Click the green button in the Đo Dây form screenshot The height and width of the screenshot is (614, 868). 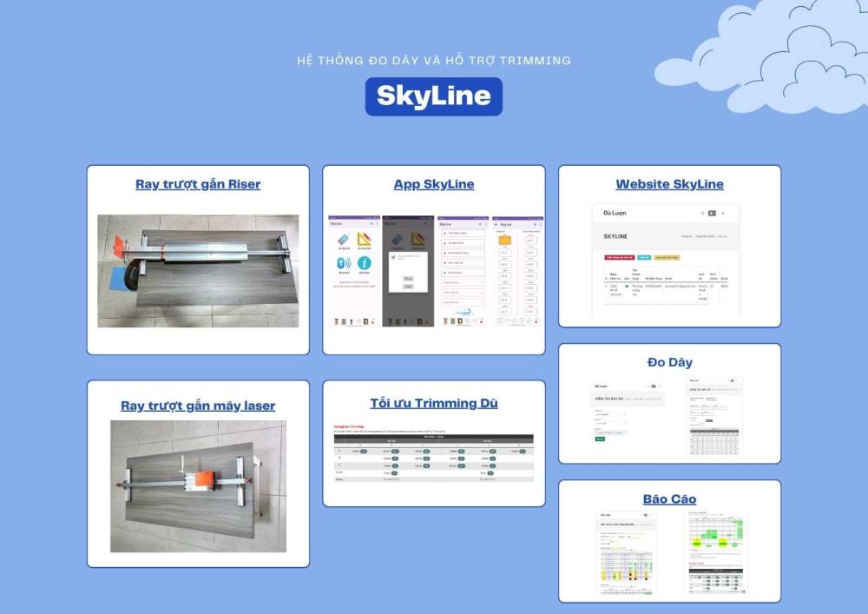tap(600, 439)
